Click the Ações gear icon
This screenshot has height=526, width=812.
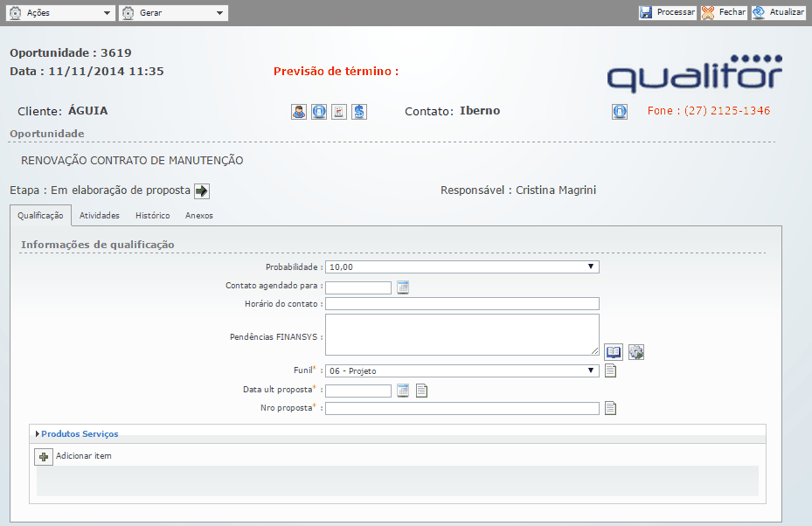point(16,13)
